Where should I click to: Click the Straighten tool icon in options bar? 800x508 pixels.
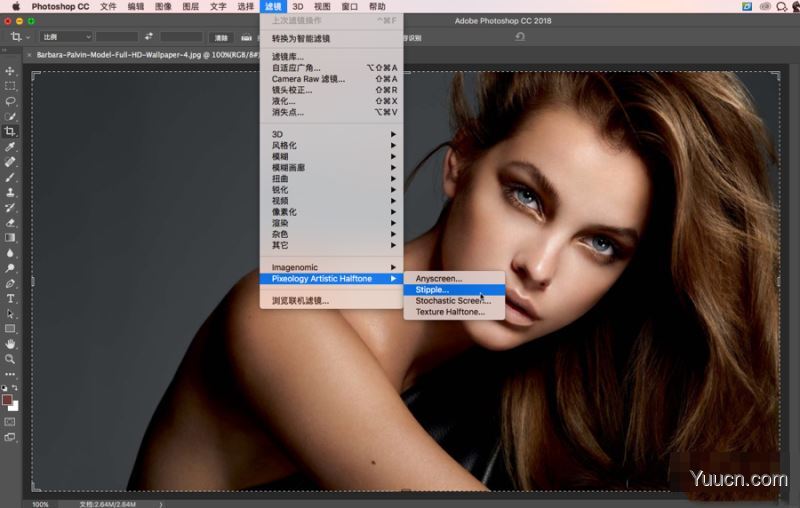246,37
